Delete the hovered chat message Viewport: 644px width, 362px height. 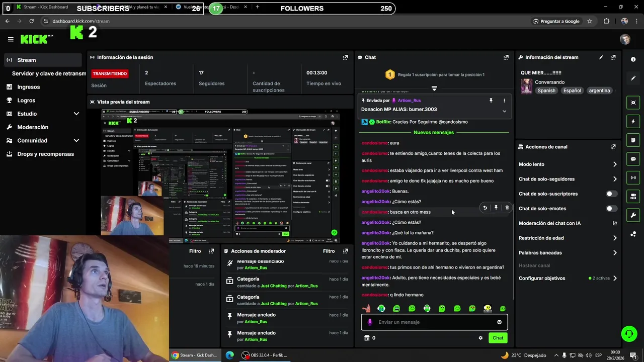click(507, 208)
